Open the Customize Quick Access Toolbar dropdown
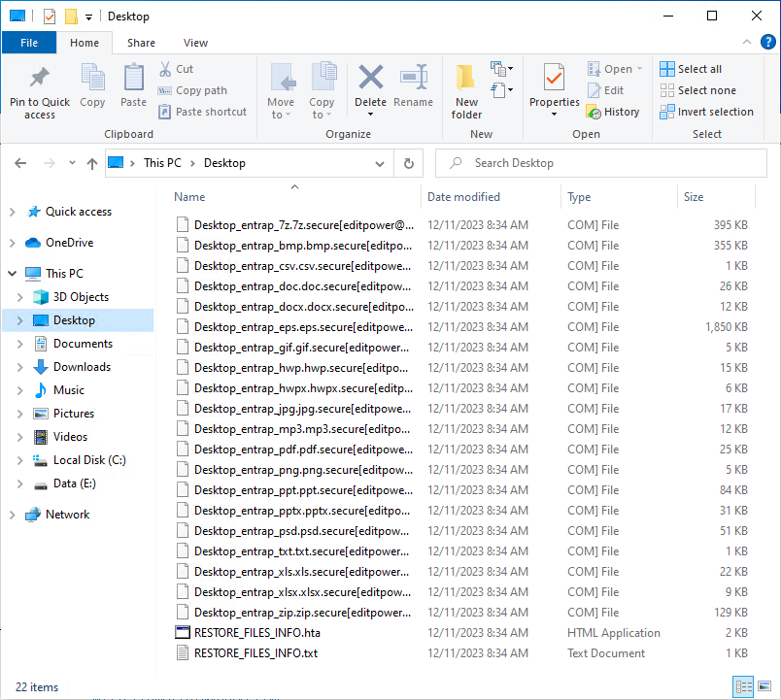The image size is (781, 700). (88, 17)
